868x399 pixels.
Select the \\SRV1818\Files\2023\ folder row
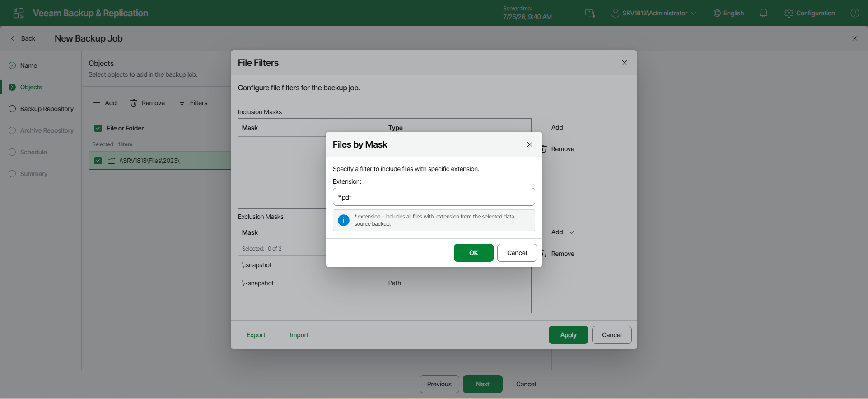(x=160, y=161)
